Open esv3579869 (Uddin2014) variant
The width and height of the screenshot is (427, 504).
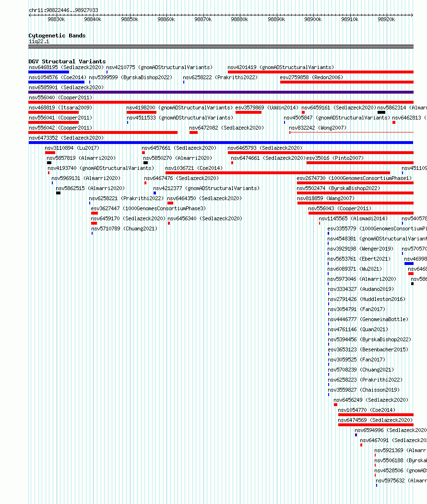(x=267, y=108)
